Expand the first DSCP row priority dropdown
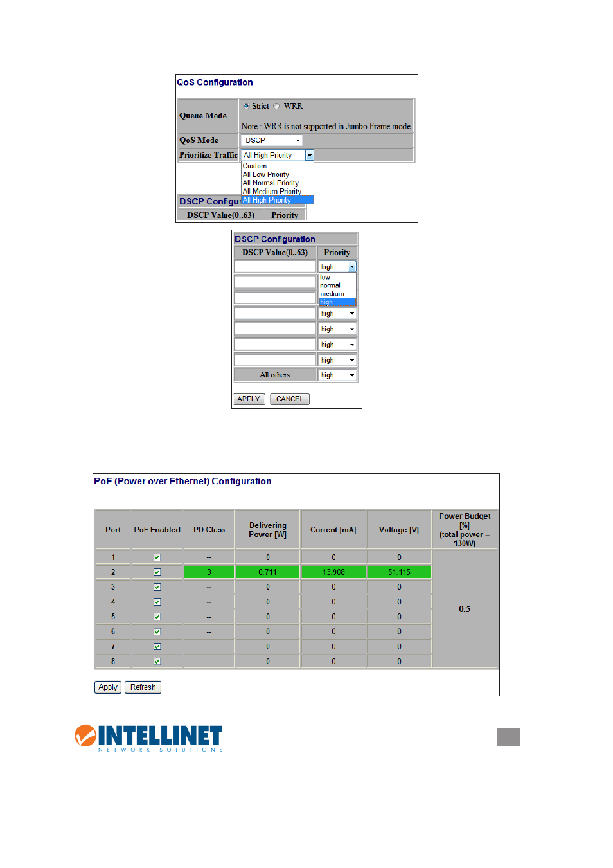The image size is (613, 868). coord(352,266)
